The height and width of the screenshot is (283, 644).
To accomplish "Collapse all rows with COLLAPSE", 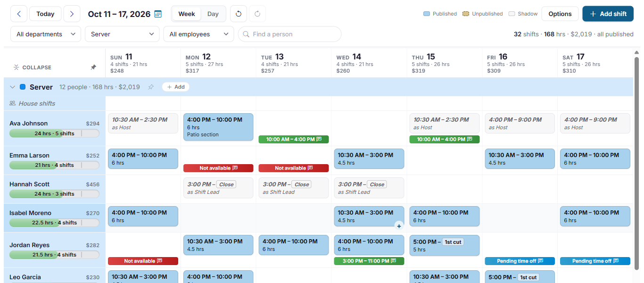I will pyautogui.click(x=33, y=67).
